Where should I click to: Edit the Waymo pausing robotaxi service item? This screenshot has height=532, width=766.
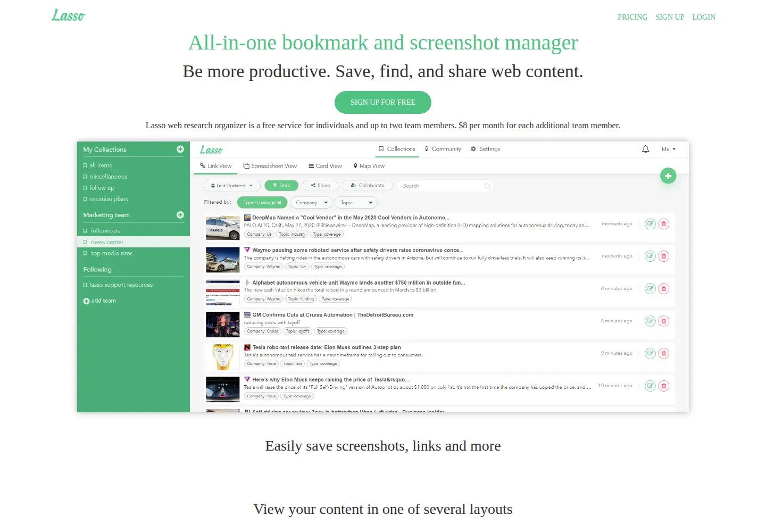pos(650,256)
